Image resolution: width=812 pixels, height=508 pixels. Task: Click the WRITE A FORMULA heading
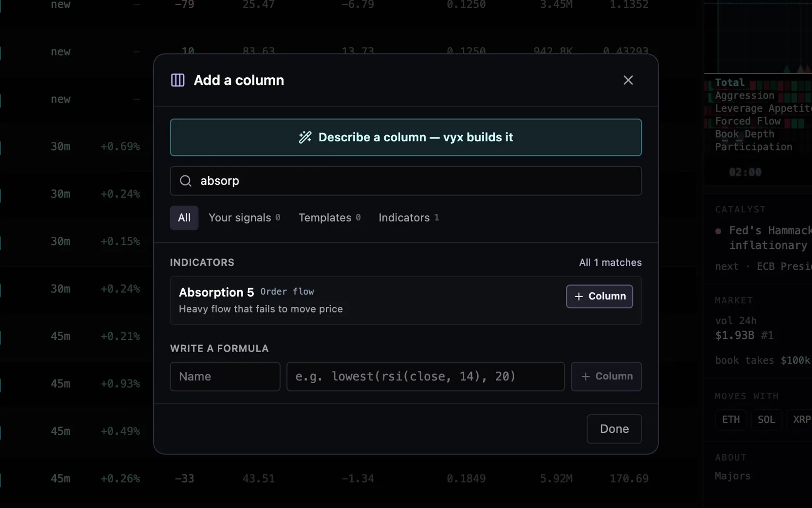(x=219, y=348)
